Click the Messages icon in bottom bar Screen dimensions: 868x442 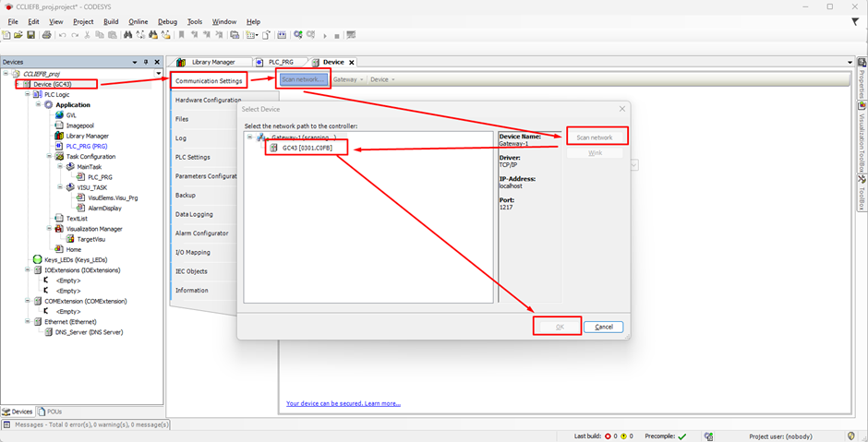point(6,424)
